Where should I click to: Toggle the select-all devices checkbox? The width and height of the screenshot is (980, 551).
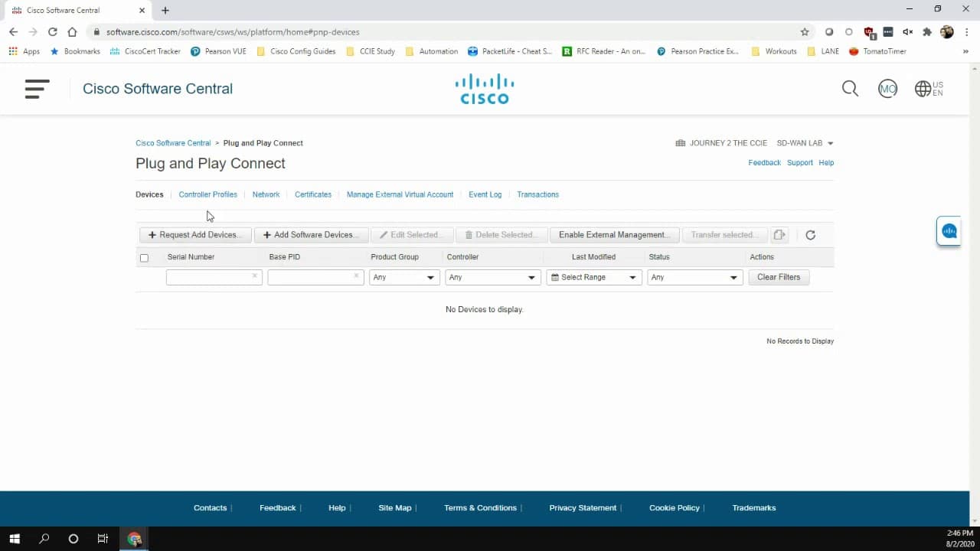[x=144, y=258]
